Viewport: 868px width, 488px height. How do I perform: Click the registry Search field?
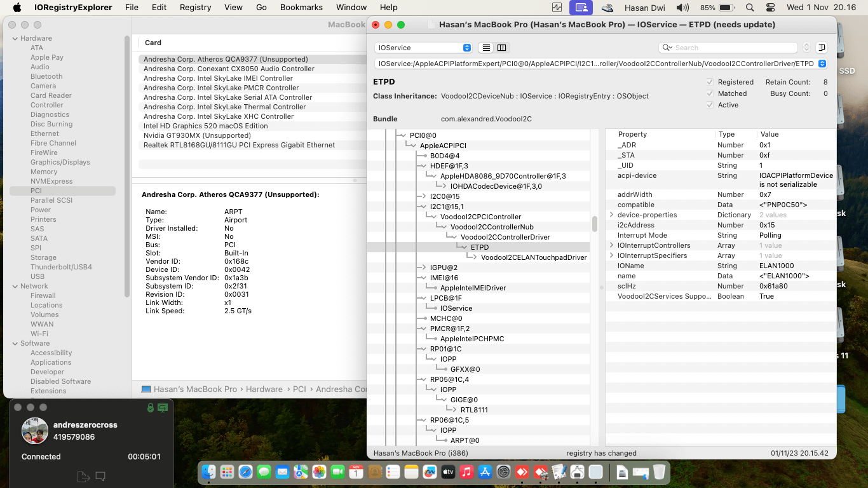tap(731, 48)
